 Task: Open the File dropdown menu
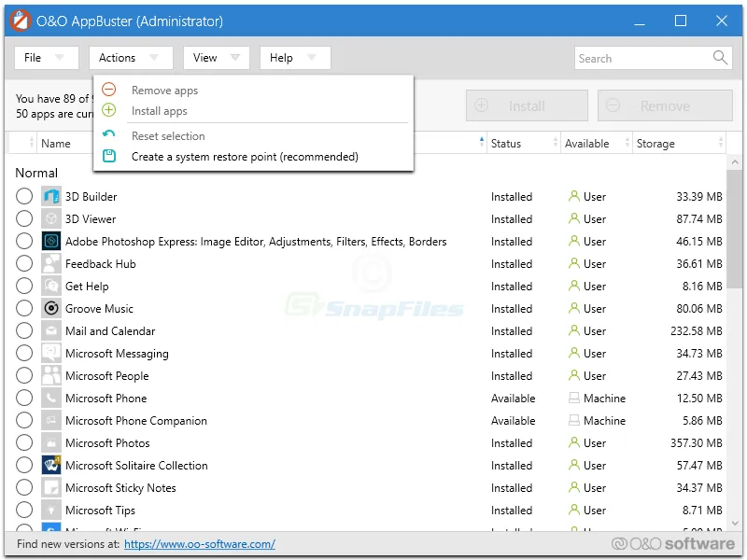[46, 58]
